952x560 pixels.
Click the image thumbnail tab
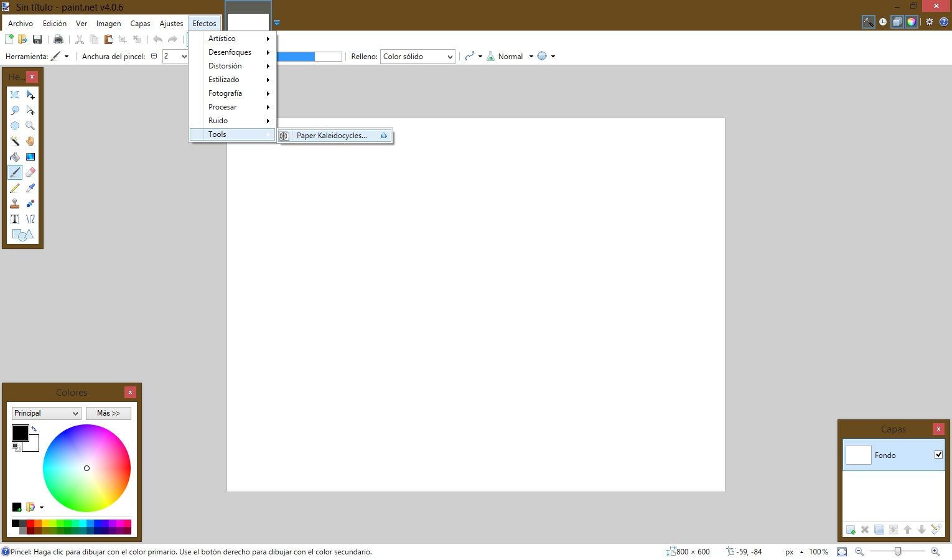(x=248, y=21)
